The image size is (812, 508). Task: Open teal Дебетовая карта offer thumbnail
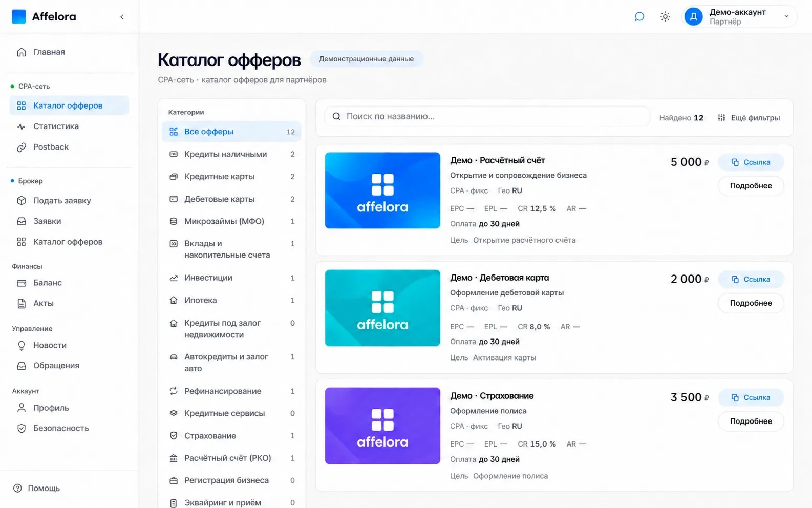click(382, 308)
